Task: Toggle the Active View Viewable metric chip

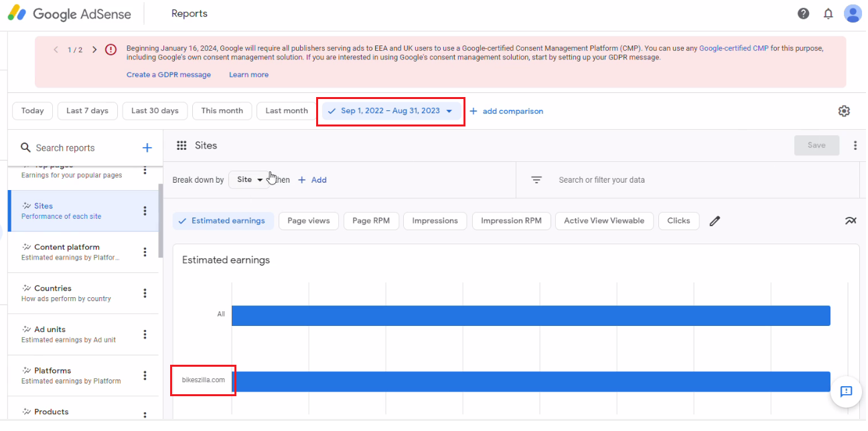Action: pyautogui.click(x=604, y=221)
